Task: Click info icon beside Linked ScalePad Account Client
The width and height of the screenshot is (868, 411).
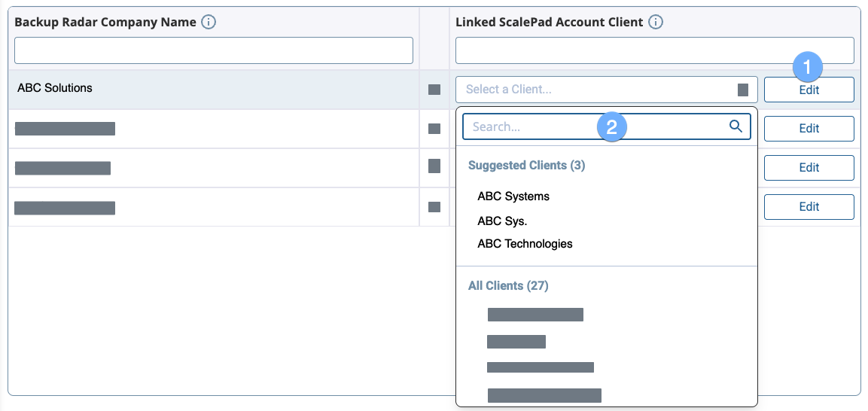Action: point(656,23)
